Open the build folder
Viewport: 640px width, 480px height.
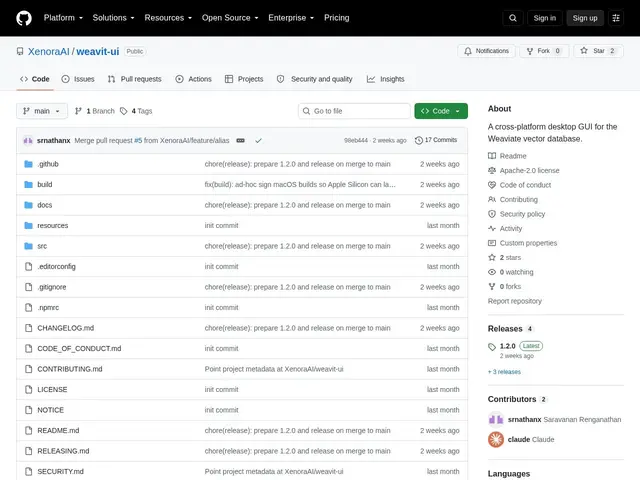44,184
